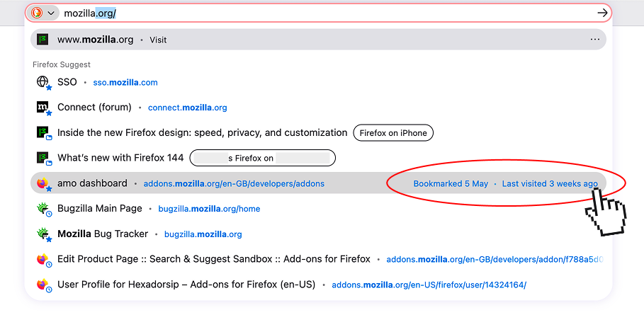Click the Bugzilla icon on Mozilla Bug Tracker row
Image resolution: width=644 pixels, height=327 pixels.
tap(44, 235)
